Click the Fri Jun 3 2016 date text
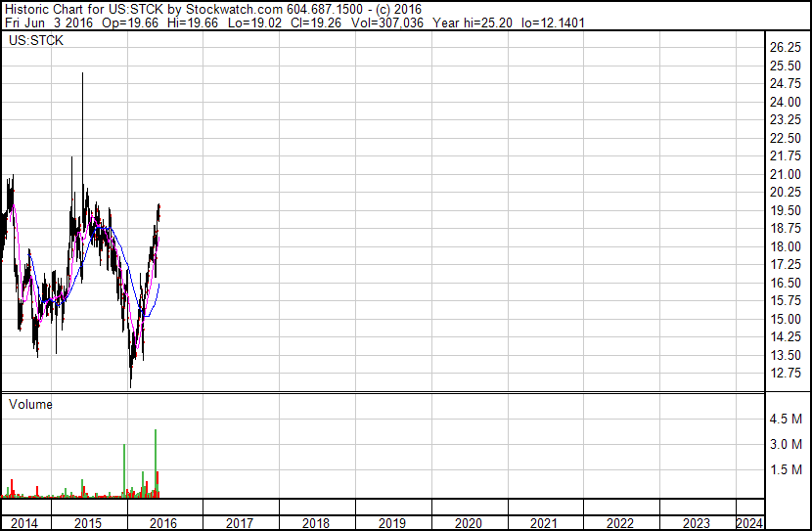Image resolution: width=812 pixels, height=531 pixels. 45,22
